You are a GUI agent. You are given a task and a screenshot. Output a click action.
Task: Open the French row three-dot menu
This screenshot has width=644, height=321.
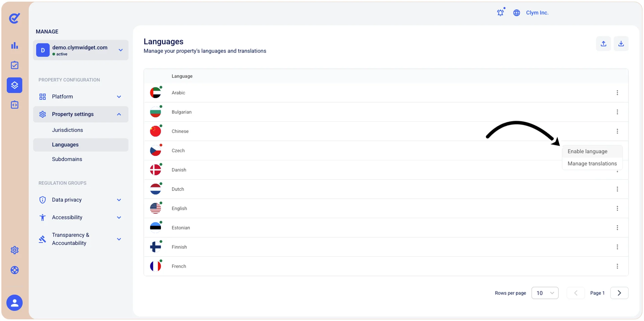coord(617,266)
